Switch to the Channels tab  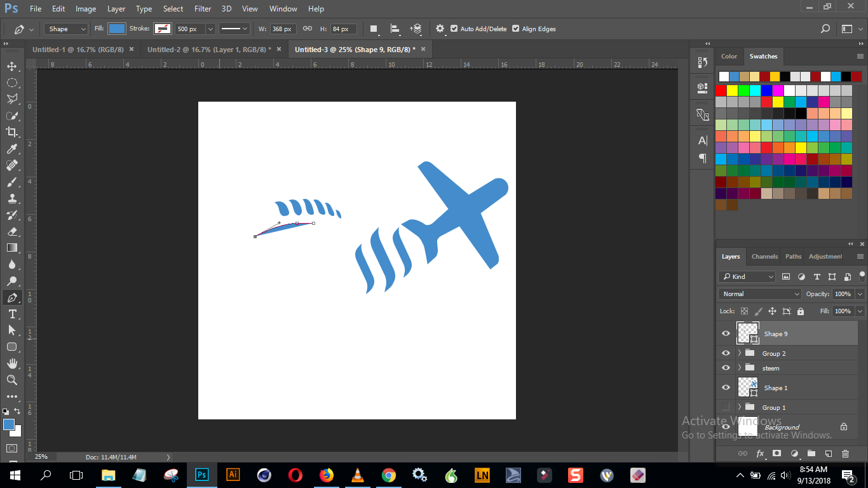pos(764,257)
